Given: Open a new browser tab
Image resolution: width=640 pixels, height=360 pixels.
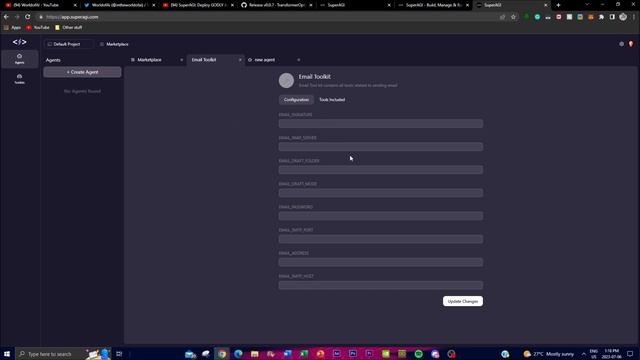Looking at the screenshot, I should tap(558, 5).
